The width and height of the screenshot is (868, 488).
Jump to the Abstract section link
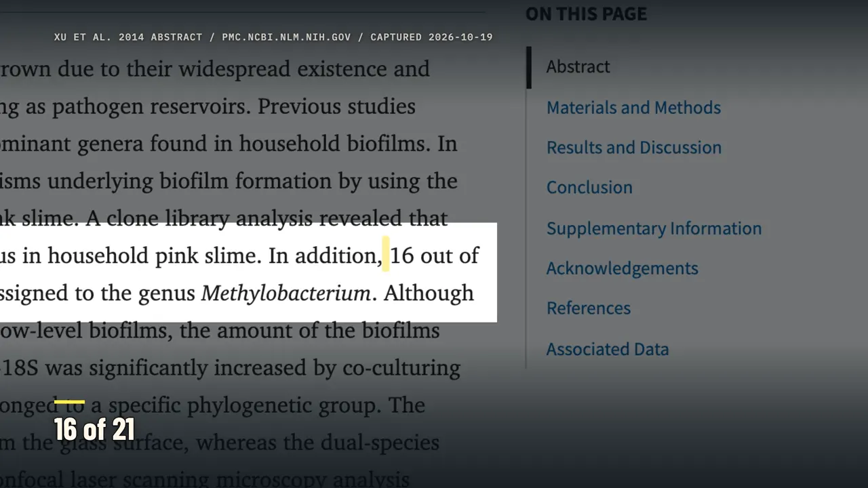578,66
